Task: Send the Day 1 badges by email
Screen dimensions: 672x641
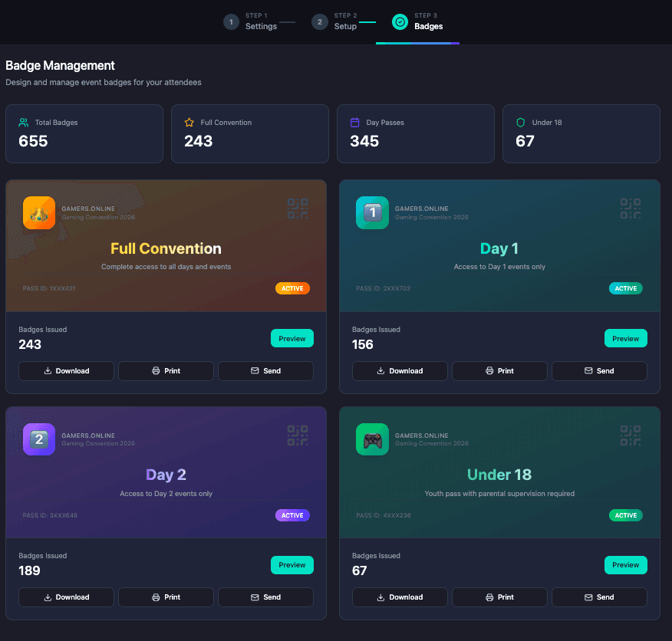Action: 600,371
